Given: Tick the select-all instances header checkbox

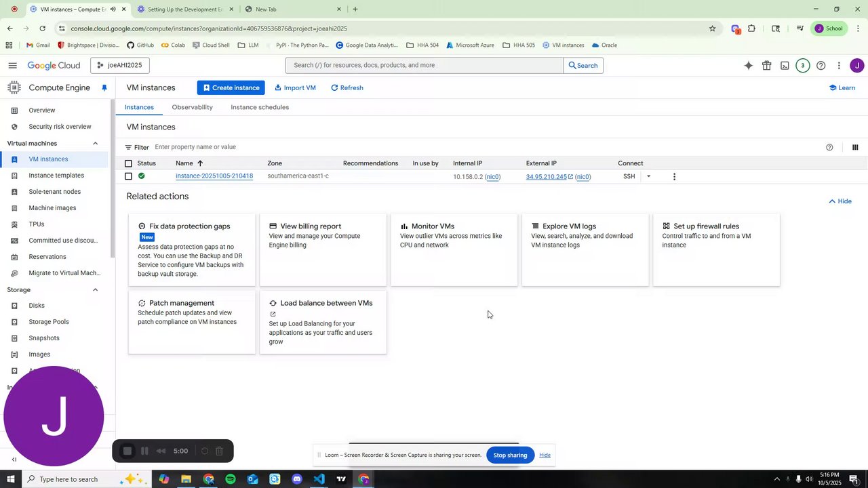Looking at the screenshot, I should coord(128,163).
